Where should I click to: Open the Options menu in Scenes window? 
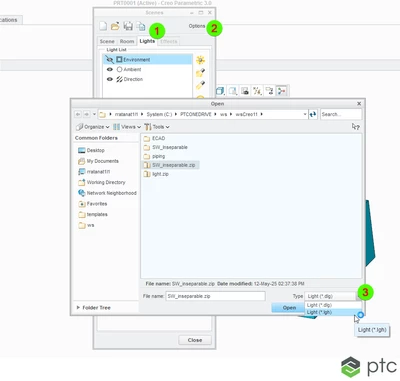click(x=197, y=26)
